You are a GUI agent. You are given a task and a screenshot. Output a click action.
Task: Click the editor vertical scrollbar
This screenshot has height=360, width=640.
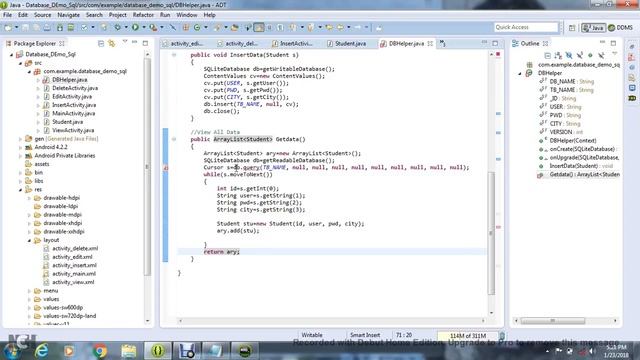pos(491,233)
